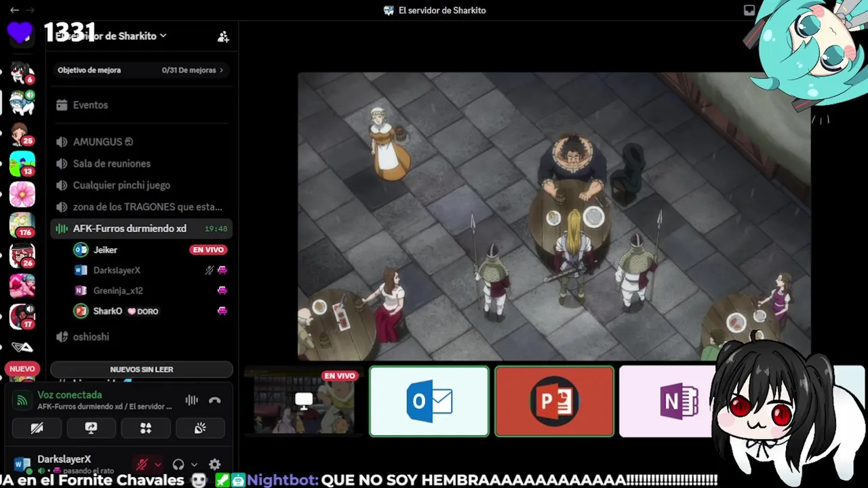The width and height of the screenshot is (868, 488).
Task: Open the server with the 17 badge
Action: click(22, 317)
